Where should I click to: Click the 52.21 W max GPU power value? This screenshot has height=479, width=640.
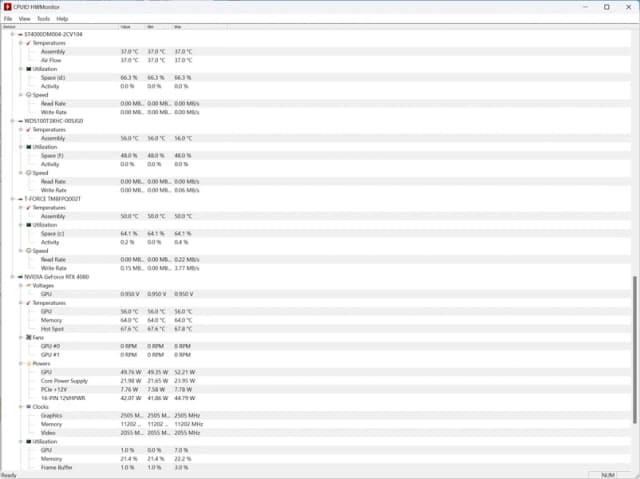[184, 372]
